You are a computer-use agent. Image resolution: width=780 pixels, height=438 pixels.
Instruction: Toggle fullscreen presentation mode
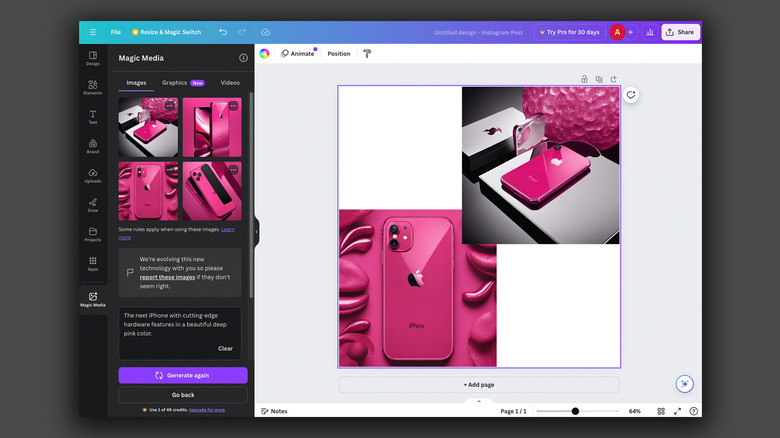(677, 411)
